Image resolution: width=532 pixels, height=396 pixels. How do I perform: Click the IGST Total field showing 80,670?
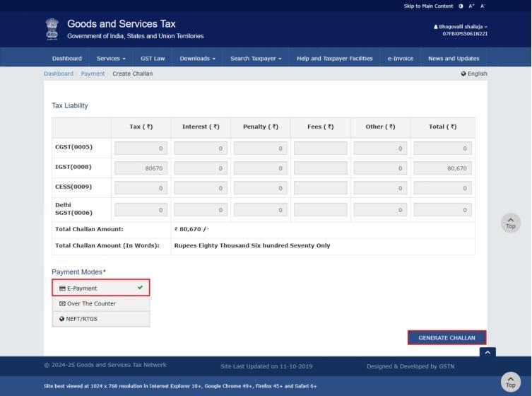(x=442, y=168)
